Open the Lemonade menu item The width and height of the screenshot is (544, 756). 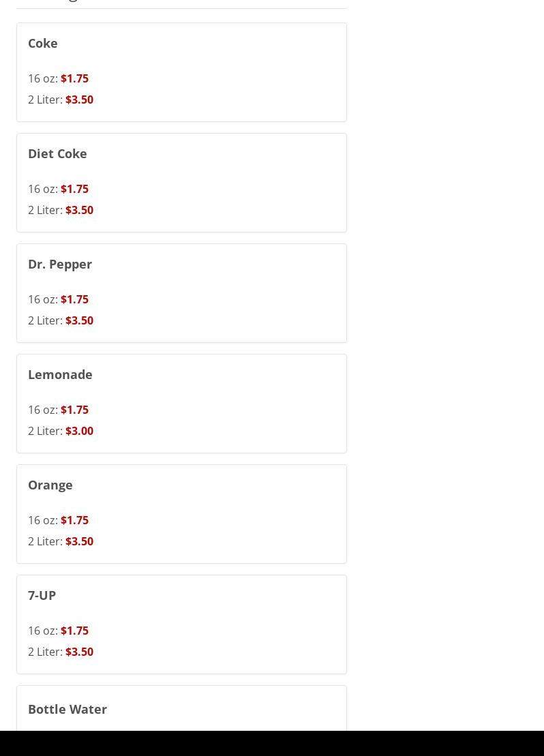(60, 374)
